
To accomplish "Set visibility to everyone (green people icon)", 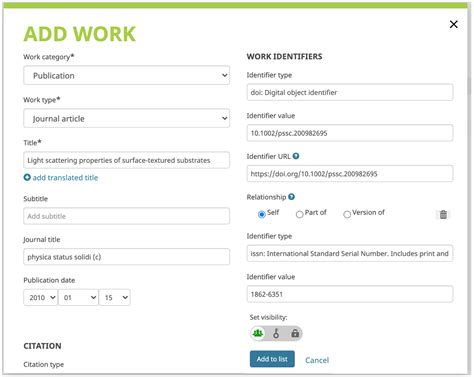I will click(x=258, y=333).
